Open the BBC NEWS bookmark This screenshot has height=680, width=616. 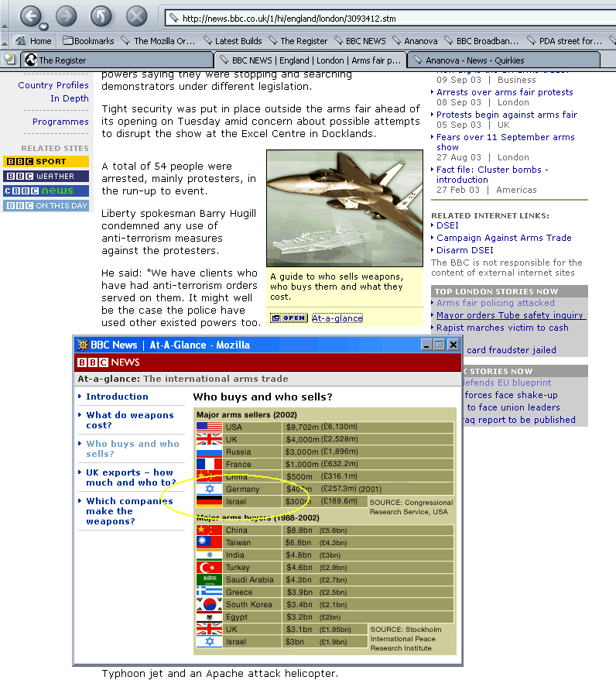360,41
